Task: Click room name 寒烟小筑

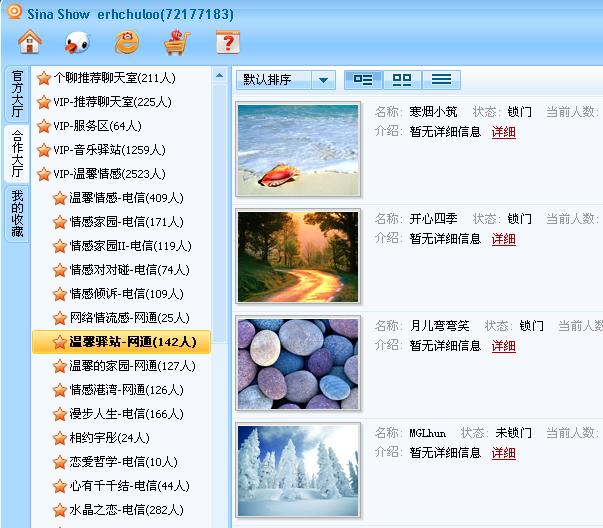Action: click(433, 112)
